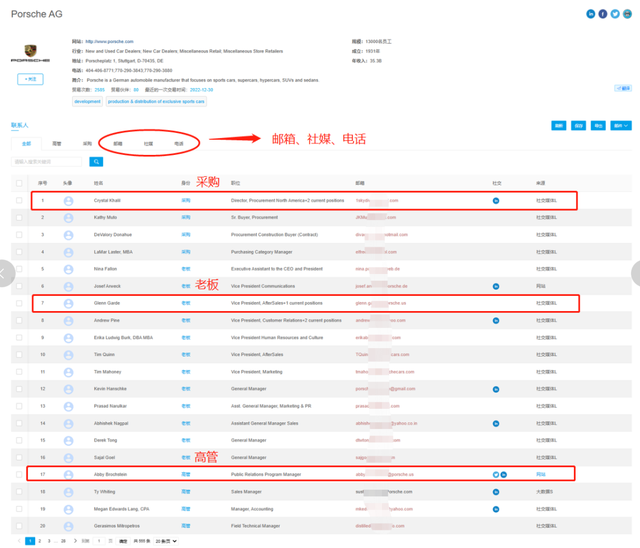This screenshot has height=548, width=640.
Task: Open Abby Brochstein's LinkedIn social icon
Action: tap(504, 475)
